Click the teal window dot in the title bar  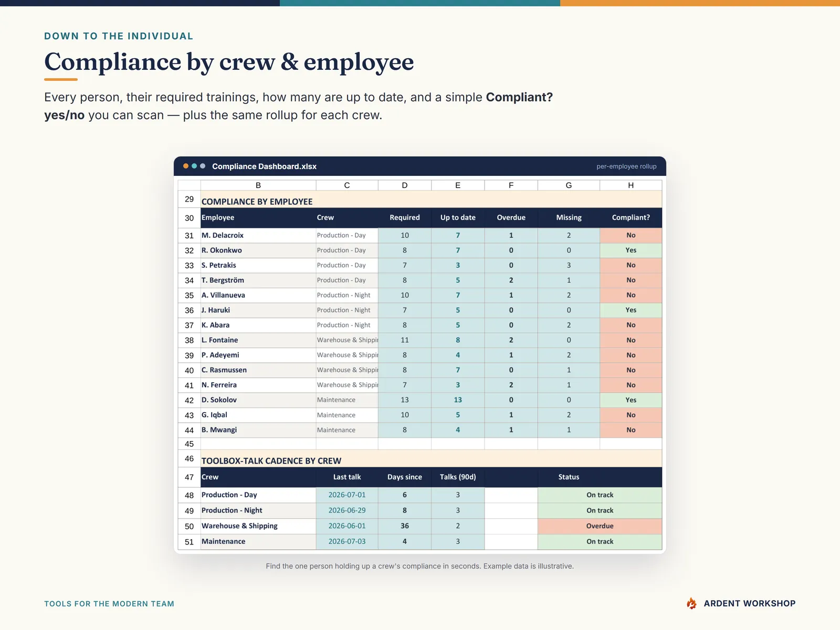click(x=194, y=166)
